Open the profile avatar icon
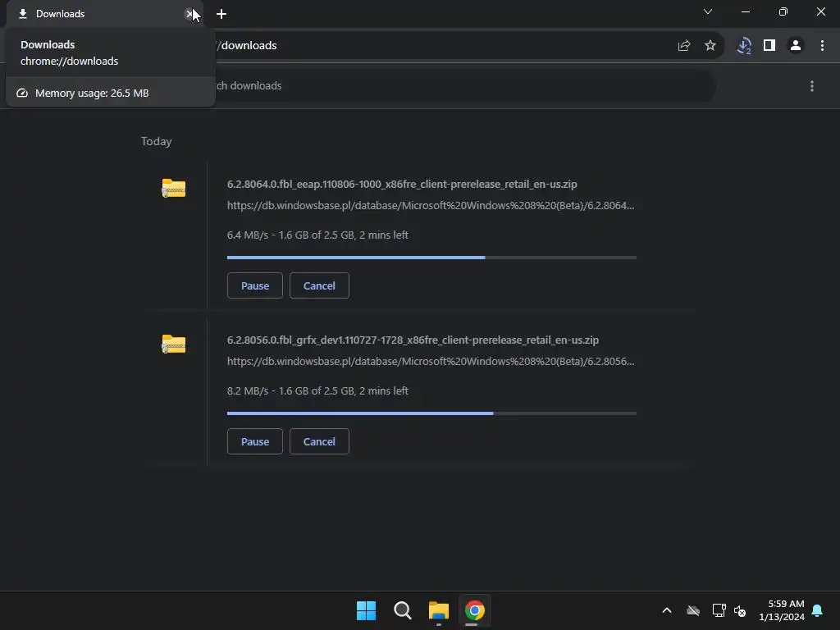Viewport: 840px width, 630px height. point(796,46)
